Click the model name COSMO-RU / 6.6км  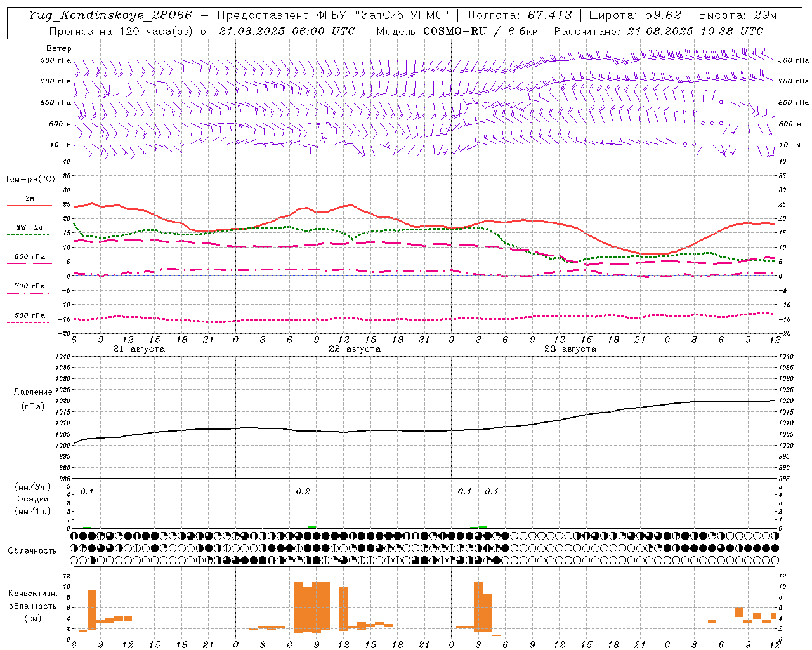[481, 31]
